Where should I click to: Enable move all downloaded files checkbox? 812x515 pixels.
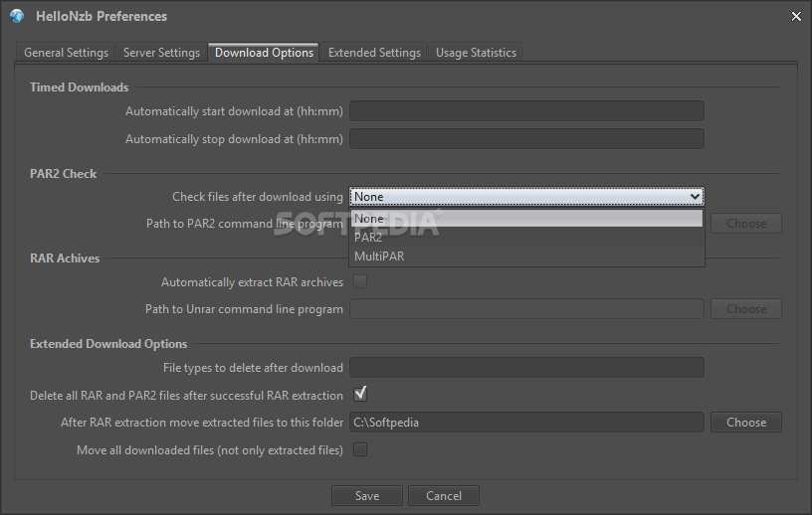click(x=360, y=449)
